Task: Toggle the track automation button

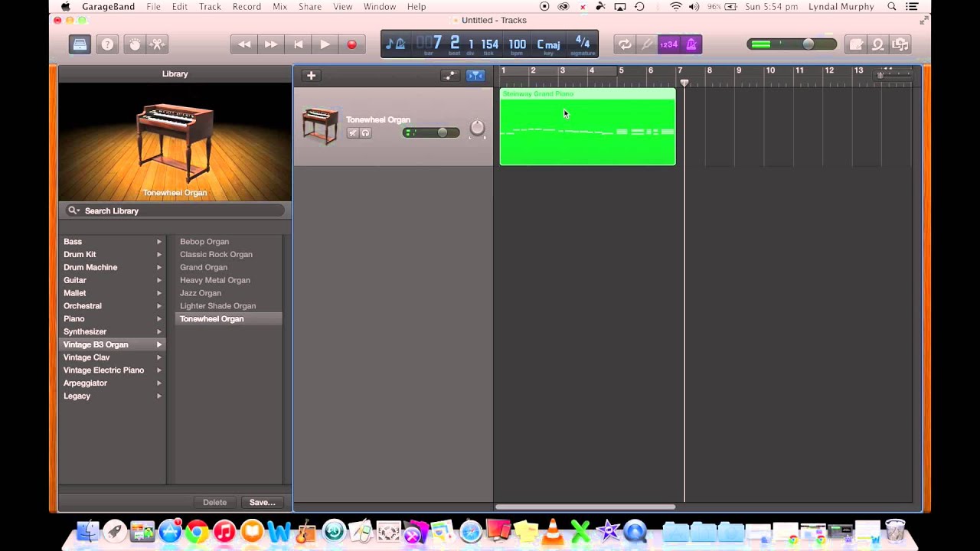Action: point(450,75)
